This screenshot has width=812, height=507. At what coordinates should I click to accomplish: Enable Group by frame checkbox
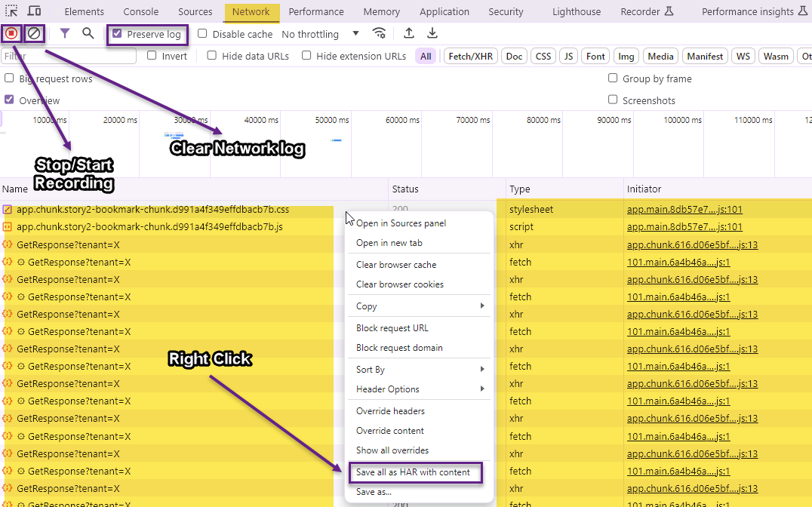(x=613, y=78)
